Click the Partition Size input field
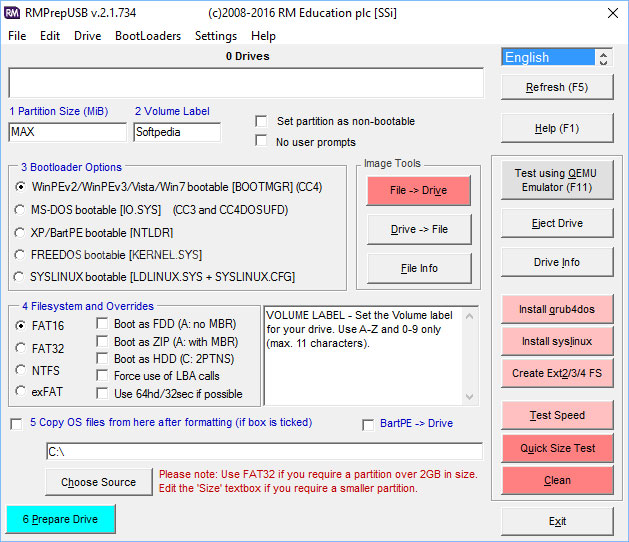Image resolution: width=629 pixels, height=542 pixels. coord(67,132)
